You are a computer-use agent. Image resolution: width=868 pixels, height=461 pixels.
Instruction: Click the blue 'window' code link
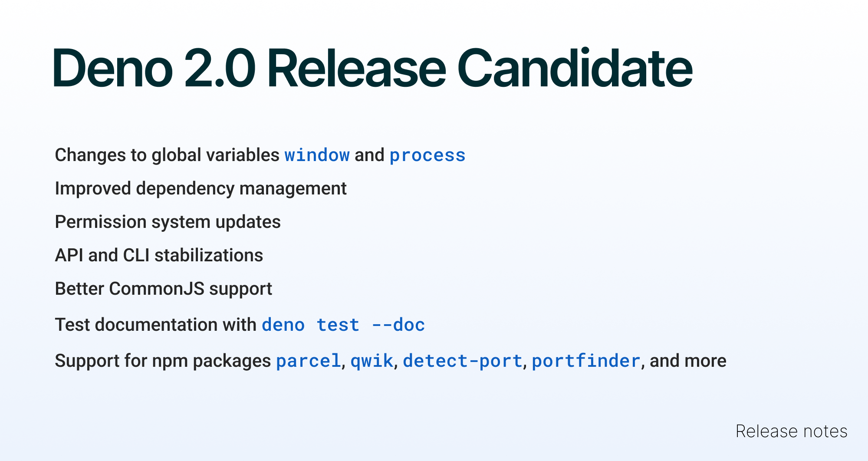click(317, 155)
